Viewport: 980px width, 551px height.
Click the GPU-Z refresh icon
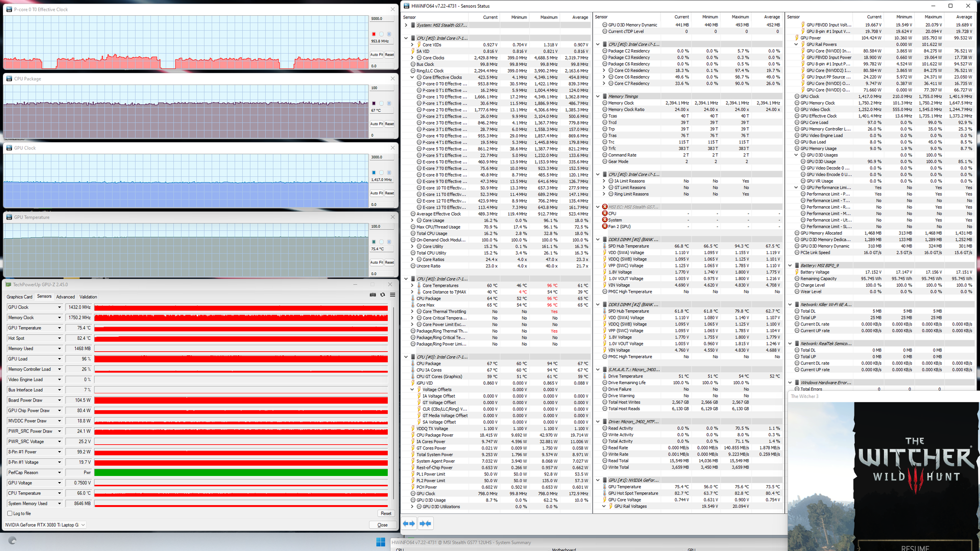(x=382, y=295)
